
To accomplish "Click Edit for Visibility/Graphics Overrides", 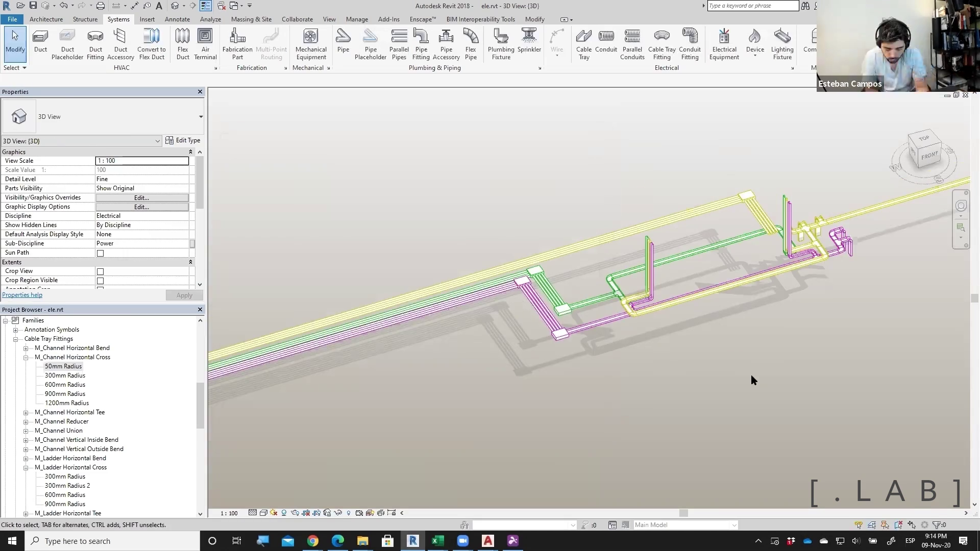I will coord(141,198).
